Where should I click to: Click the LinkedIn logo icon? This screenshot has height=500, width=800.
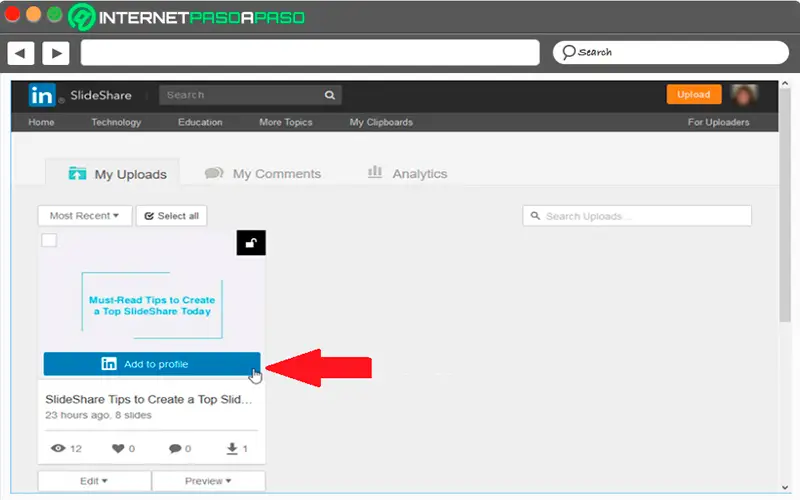tap(42, 95)
